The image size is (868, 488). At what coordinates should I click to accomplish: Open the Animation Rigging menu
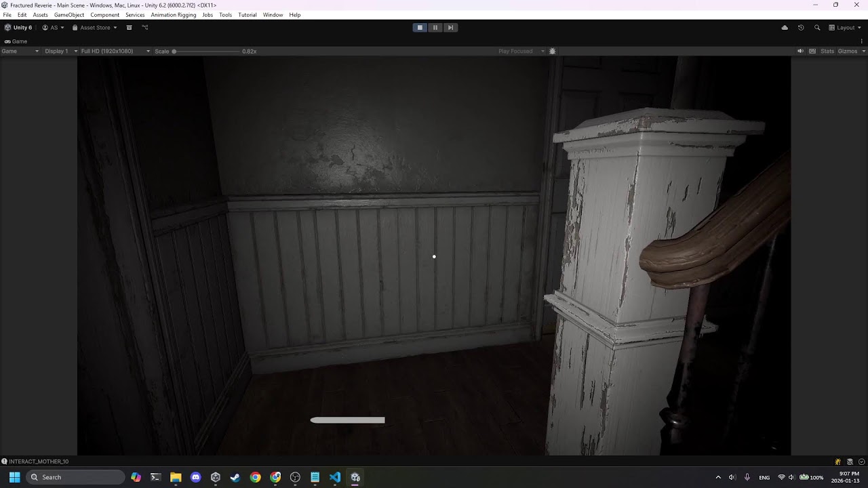click(x=174, y=15)
